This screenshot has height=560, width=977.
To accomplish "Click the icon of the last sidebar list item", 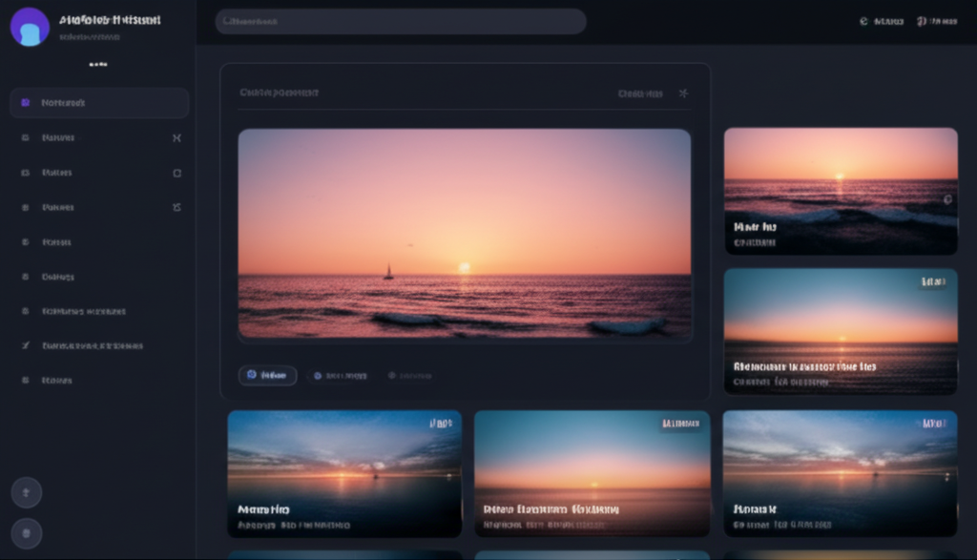I will click(x=26, y=380).
